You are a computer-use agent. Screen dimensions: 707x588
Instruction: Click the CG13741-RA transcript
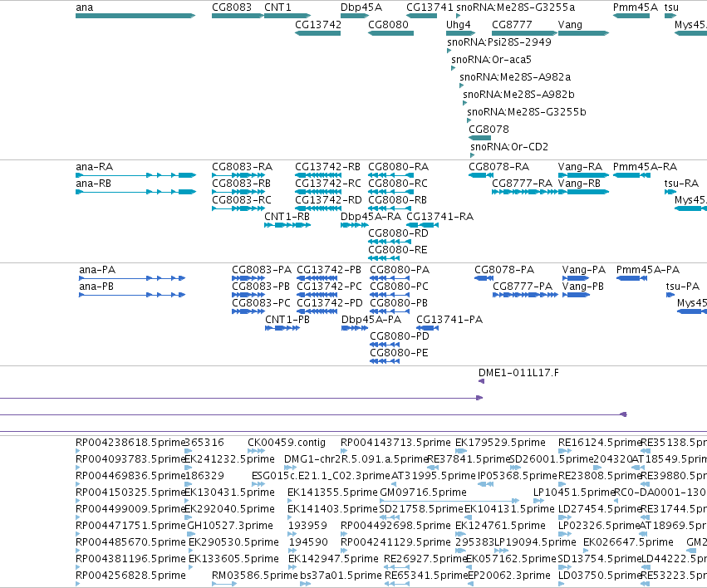pos(423,225)
